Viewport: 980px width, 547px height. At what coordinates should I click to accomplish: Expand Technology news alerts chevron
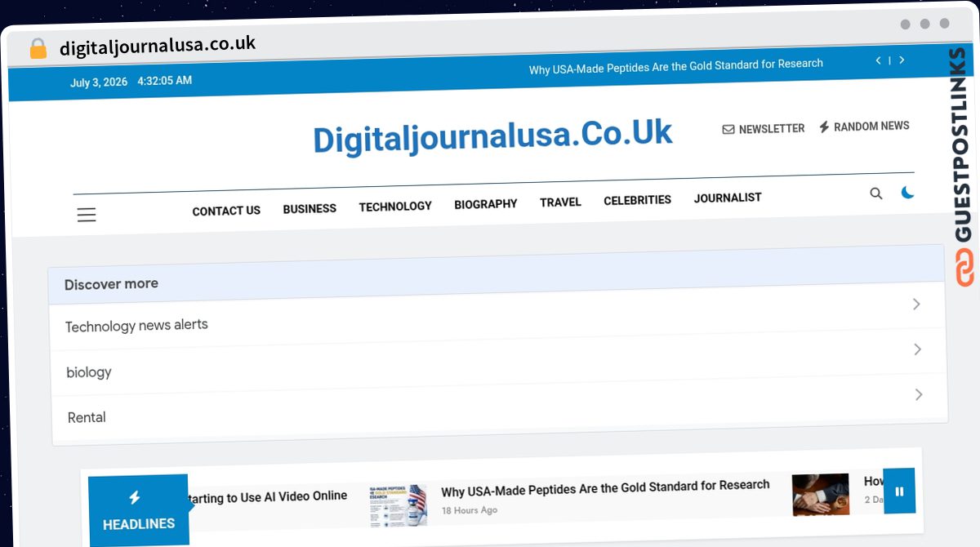click(x=916, y=305)
